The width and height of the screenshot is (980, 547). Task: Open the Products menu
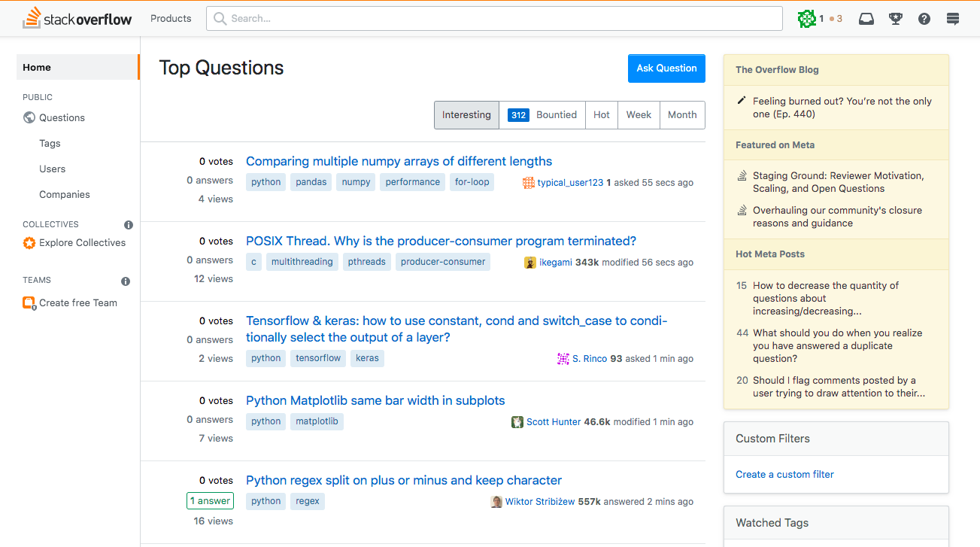coord(171,18)
